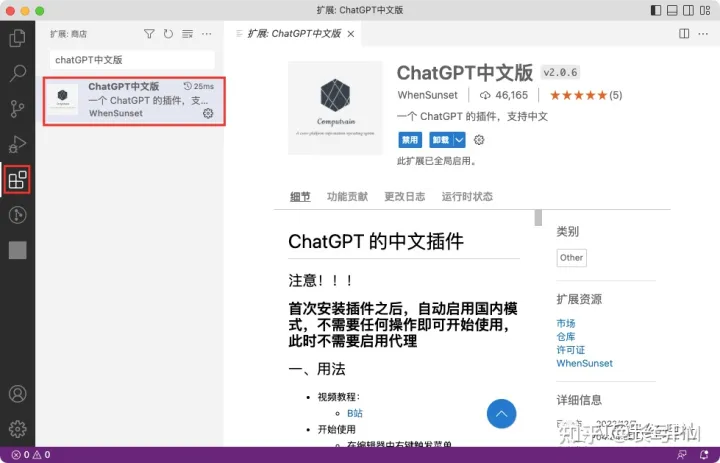The height and width of the screenshot is (463, 720).
Task: Open feedback icon in status bar
Action: pos(682,455)
